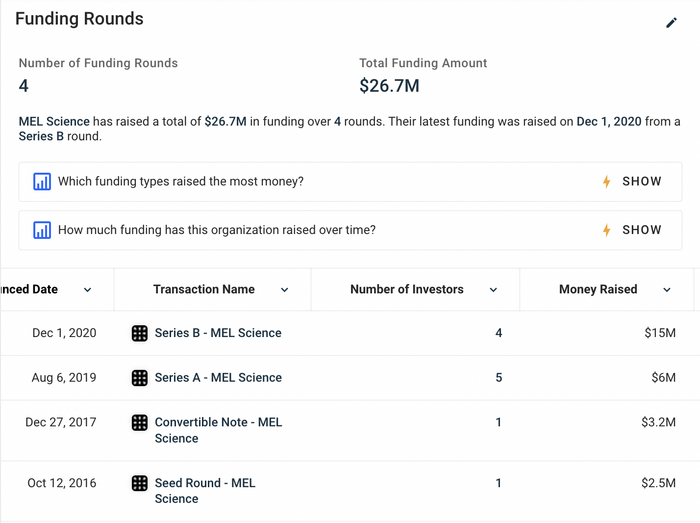Click chart icon beside funding over time question
This screenshot has height=523, width=700.
tap(42, 230)
